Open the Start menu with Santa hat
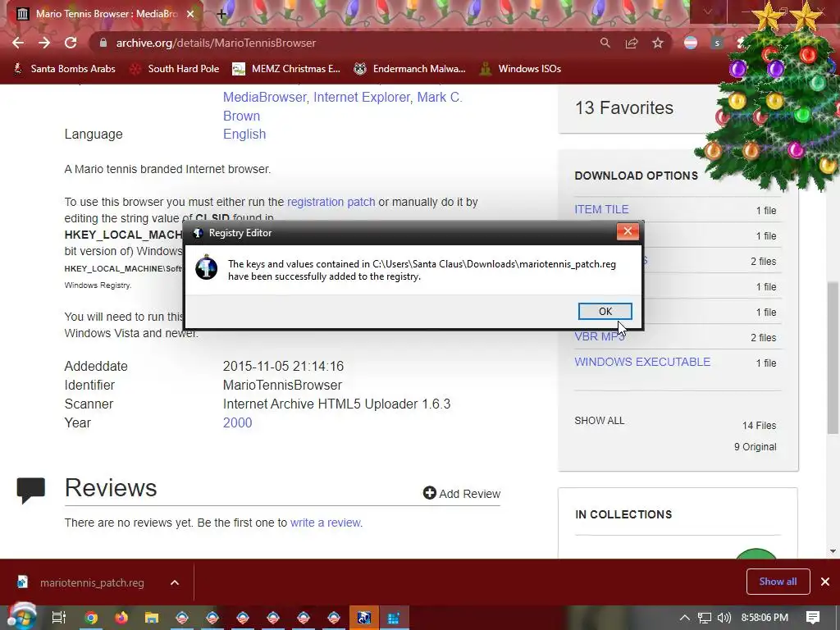The height and width of the screenshot is (630, 840). [21, 617]
